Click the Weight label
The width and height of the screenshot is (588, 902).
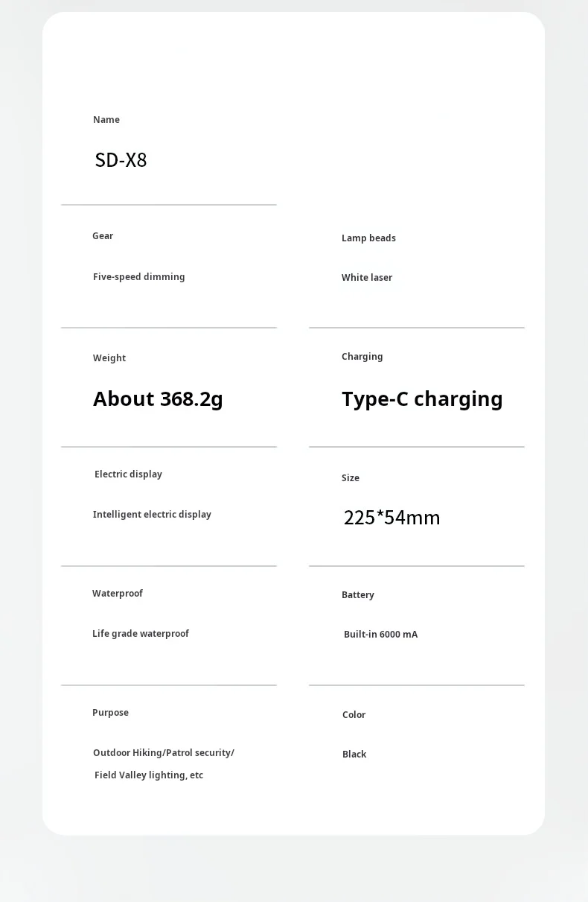tap(109, 358)
